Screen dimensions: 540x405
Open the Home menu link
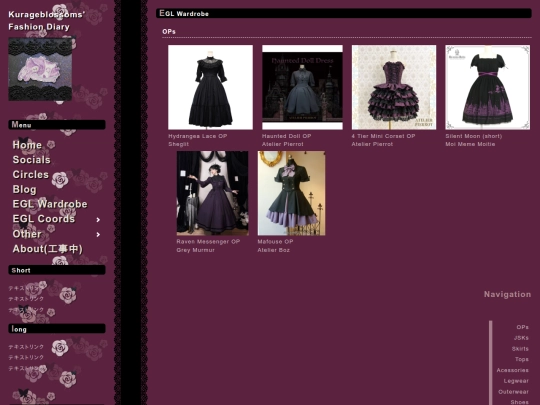[x=27, y=145]
